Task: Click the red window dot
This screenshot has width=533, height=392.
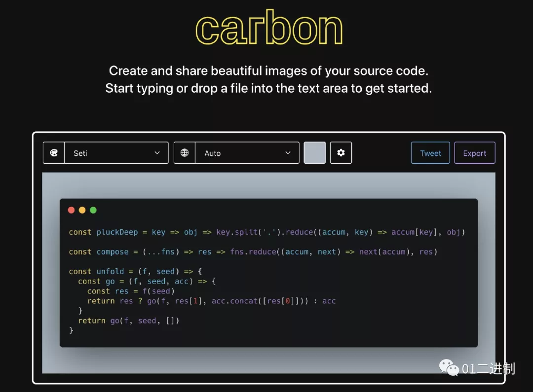Action: [71, 210]
